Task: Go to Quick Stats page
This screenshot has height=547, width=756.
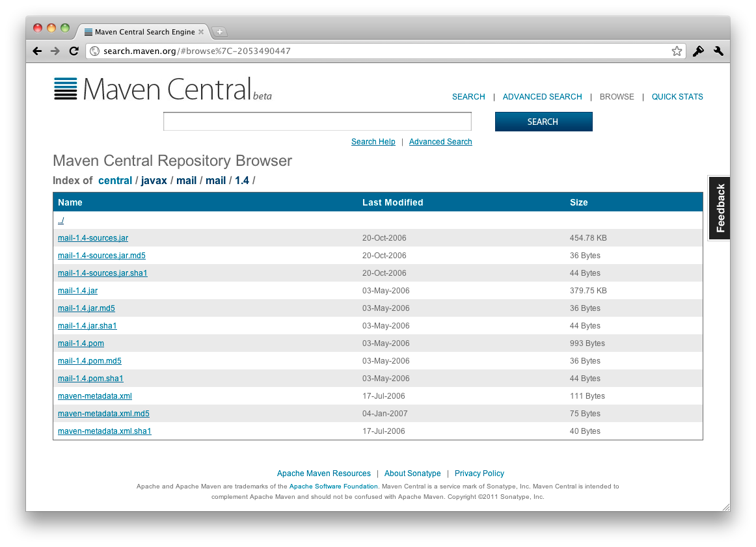Action: click(677, 97)
